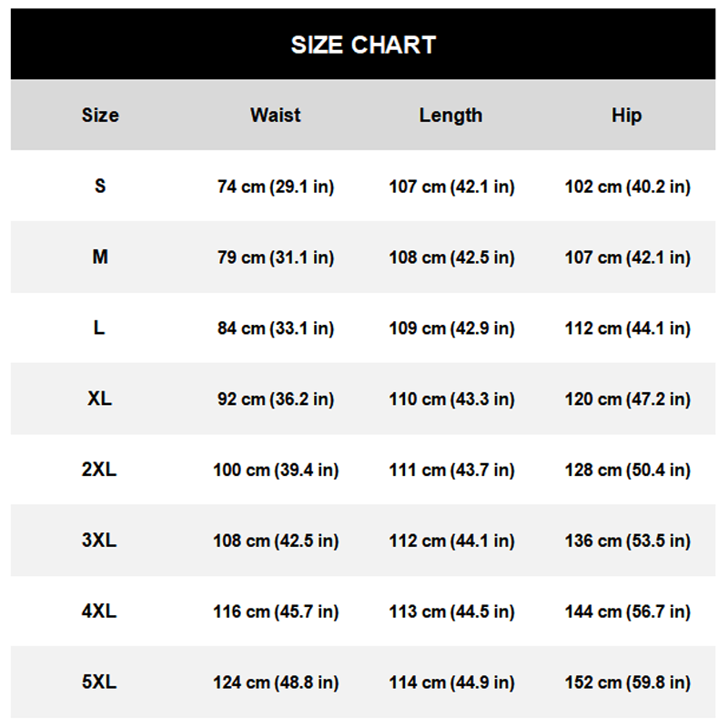The image size is (728, 728).
Task: Click the SIZE CHART title banner
Action: pyautogui.click(x=363, y=45)
